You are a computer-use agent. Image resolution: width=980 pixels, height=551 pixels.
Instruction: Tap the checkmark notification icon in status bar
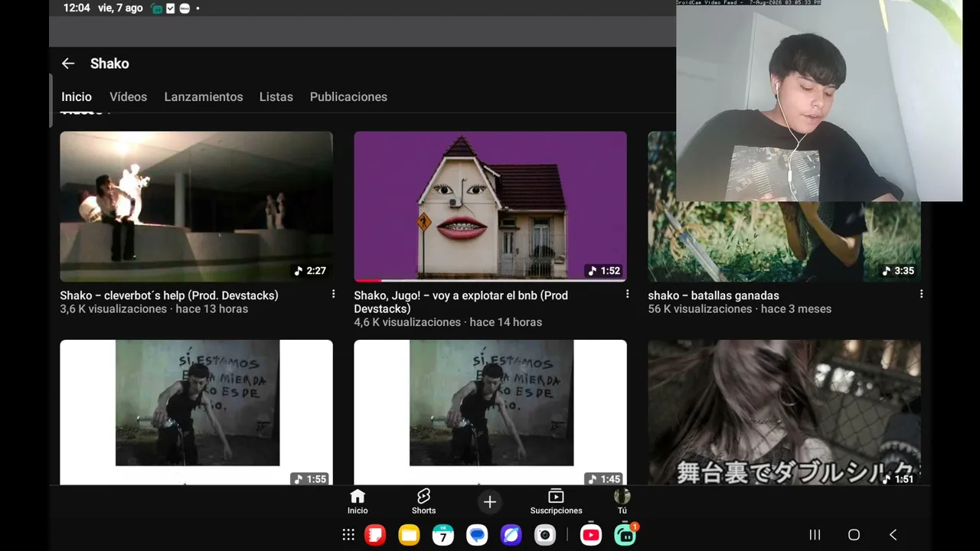click(x=171, y=8)
